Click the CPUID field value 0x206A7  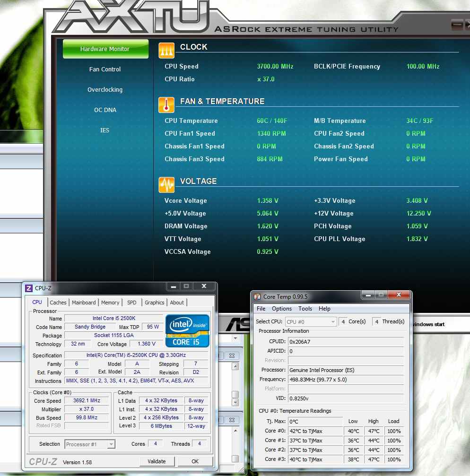346,341
